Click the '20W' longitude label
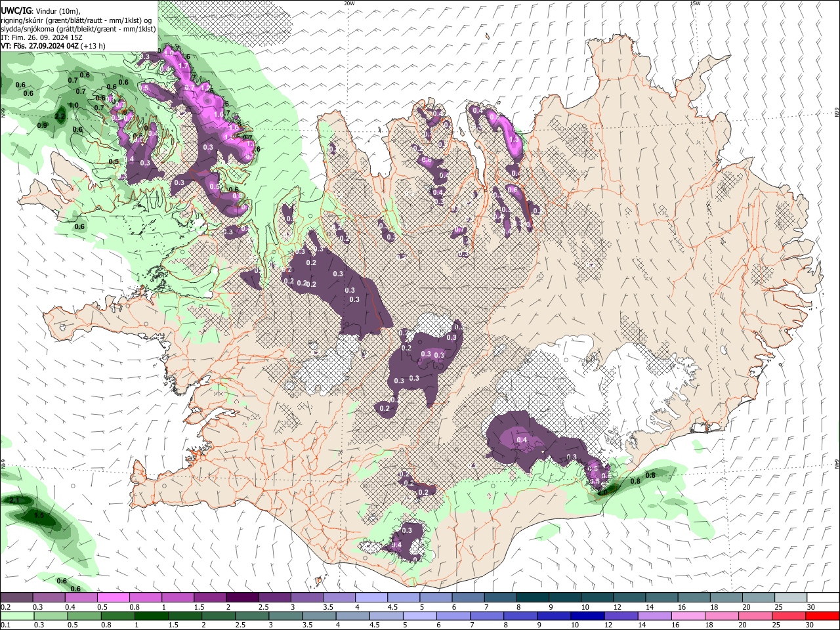The width and height of the screenshot is (840, 630). pyautogui.click(x=349, y=3)
